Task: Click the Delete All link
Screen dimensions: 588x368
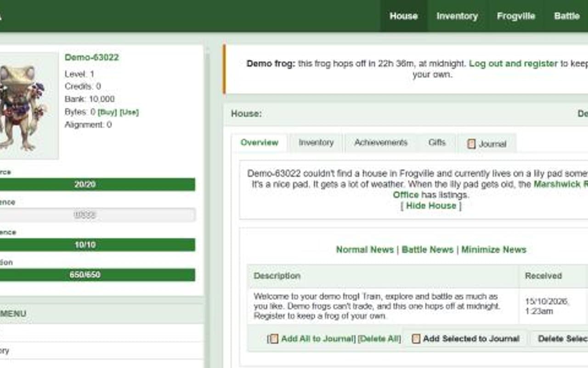Action: click(379, 339)
